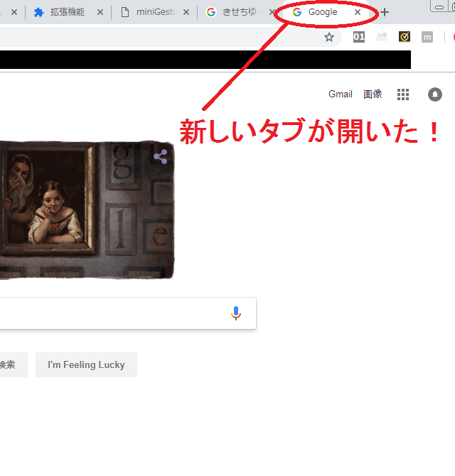Open the Google Doodle painting
Screen dimensions: 455x476
point(87,210)
